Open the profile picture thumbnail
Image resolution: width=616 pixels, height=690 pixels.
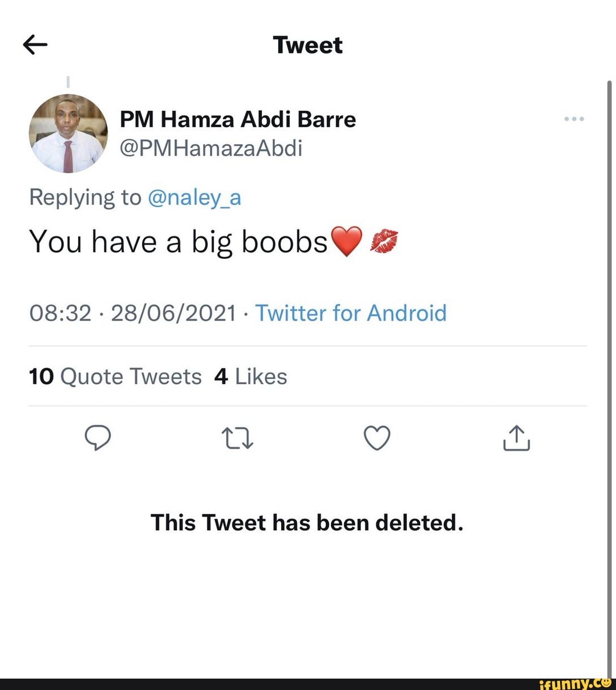point(68,133)
